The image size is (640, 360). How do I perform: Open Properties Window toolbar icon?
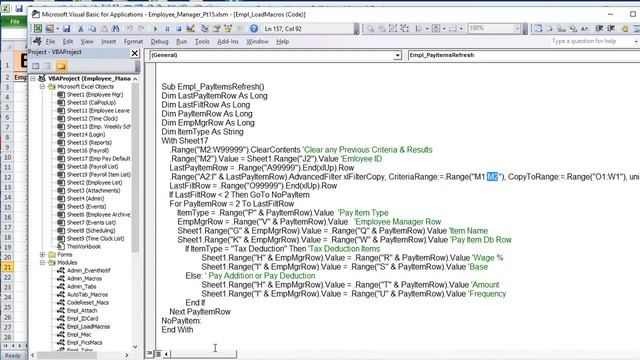click(216, 28)
